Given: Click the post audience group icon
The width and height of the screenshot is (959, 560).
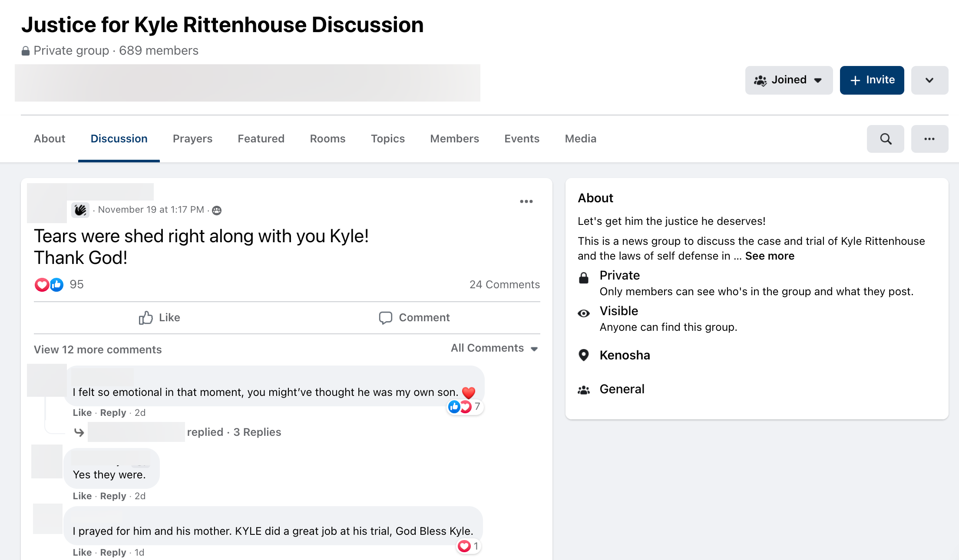Looking at the screenshot, I should pyautogui.click(x=217, y=211).
